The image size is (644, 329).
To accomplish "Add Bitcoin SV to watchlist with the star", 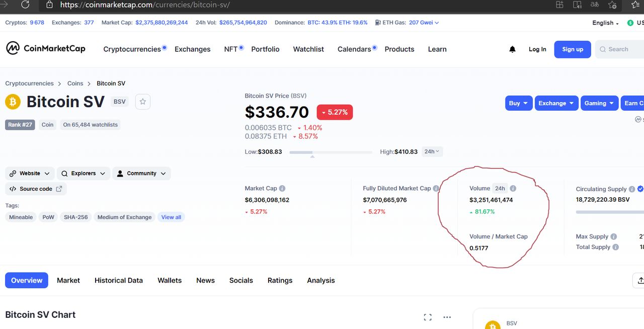I will pyautogui.click(x=143, y=102).
